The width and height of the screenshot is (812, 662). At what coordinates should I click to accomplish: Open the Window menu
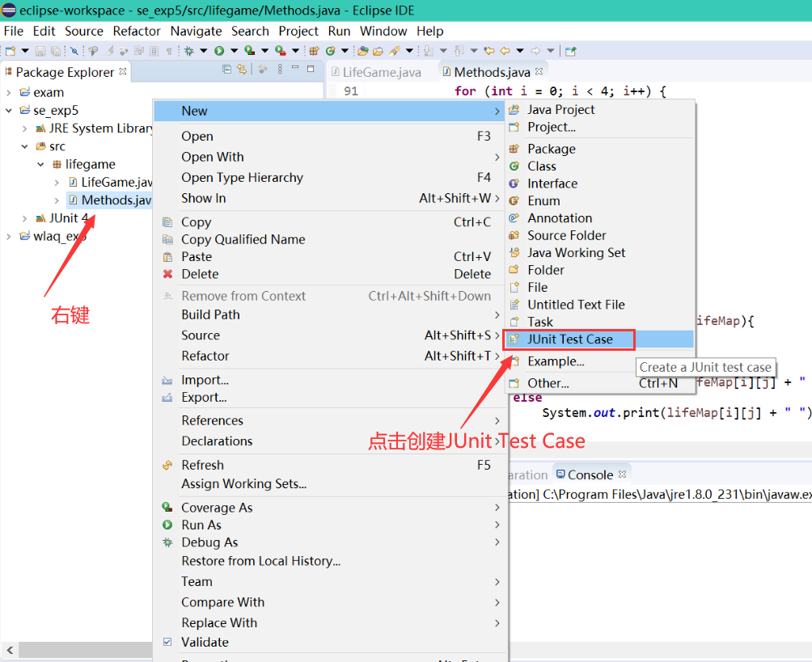(383, 31)
